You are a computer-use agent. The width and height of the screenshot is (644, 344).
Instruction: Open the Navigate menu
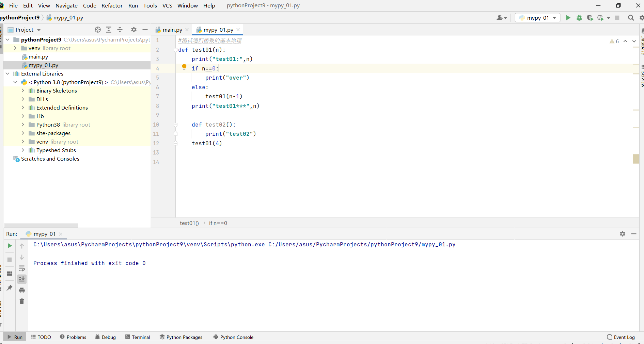click(66, 5)
